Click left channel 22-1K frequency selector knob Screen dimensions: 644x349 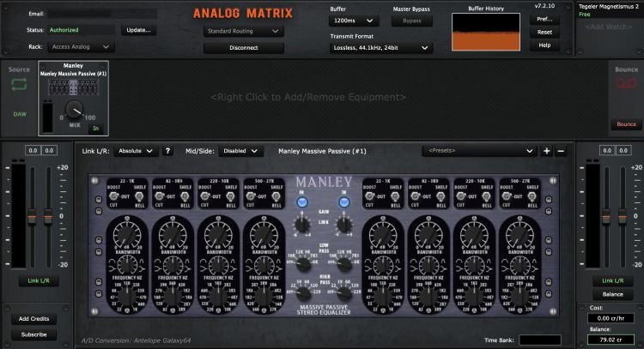pos(127,298)
